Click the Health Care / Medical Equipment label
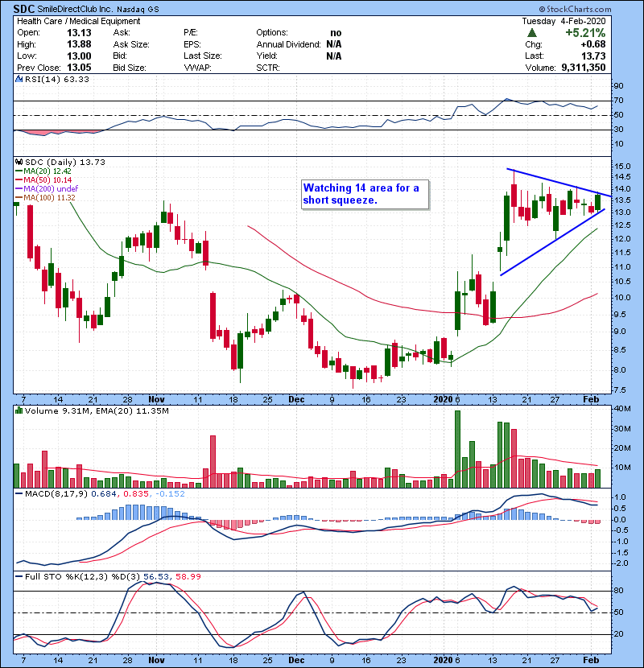This screenshot has height=668, width=644. [78, 21]
